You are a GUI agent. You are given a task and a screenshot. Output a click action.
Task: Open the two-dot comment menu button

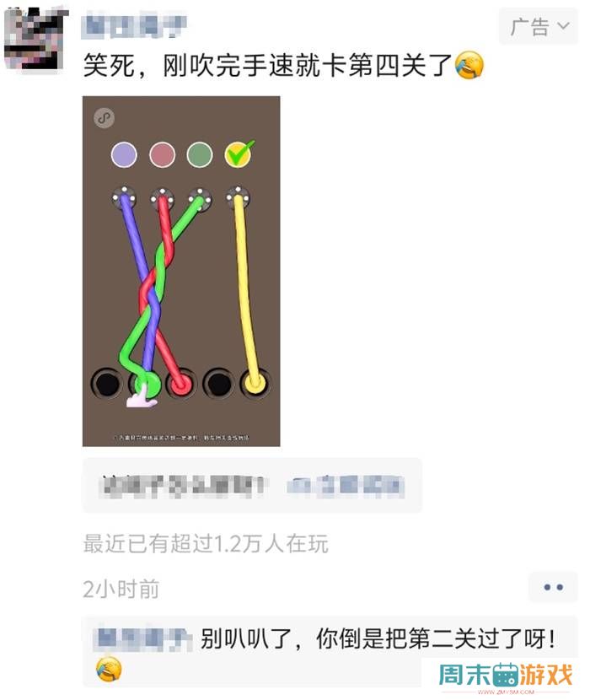click(554, 587)
